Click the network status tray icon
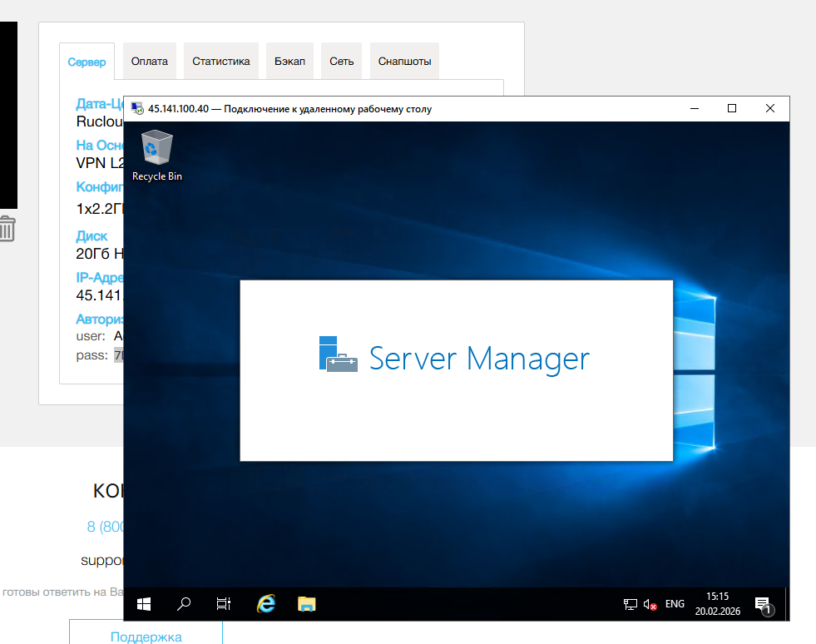 (x=631, y=604)
